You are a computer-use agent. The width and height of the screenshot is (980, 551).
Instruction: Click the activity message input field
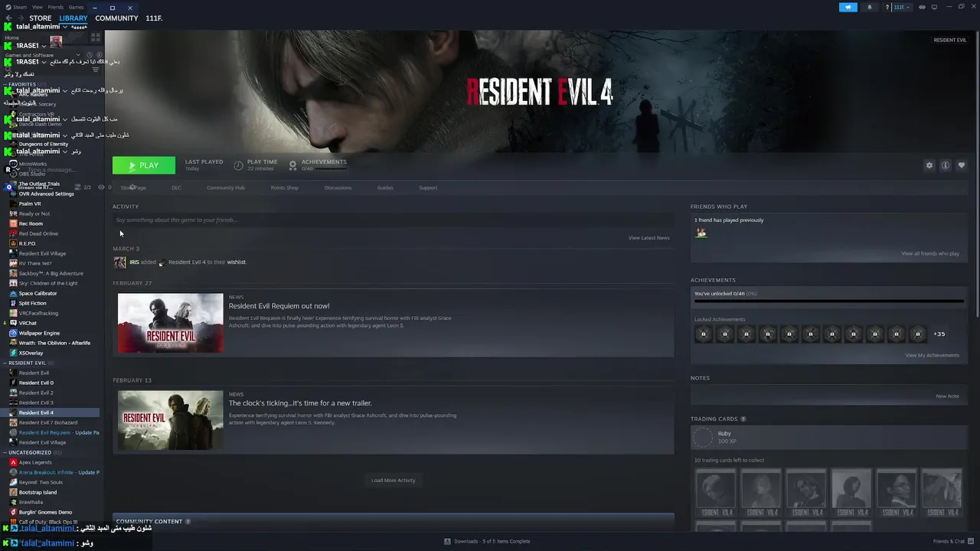tap(393, 220)
